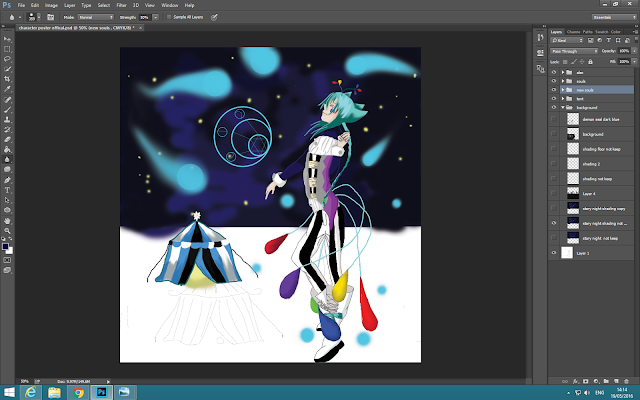Show the 'demon and dark blue' layer
Image resolution: width=640 pixels, height=400 pixels.
[553, 119]
